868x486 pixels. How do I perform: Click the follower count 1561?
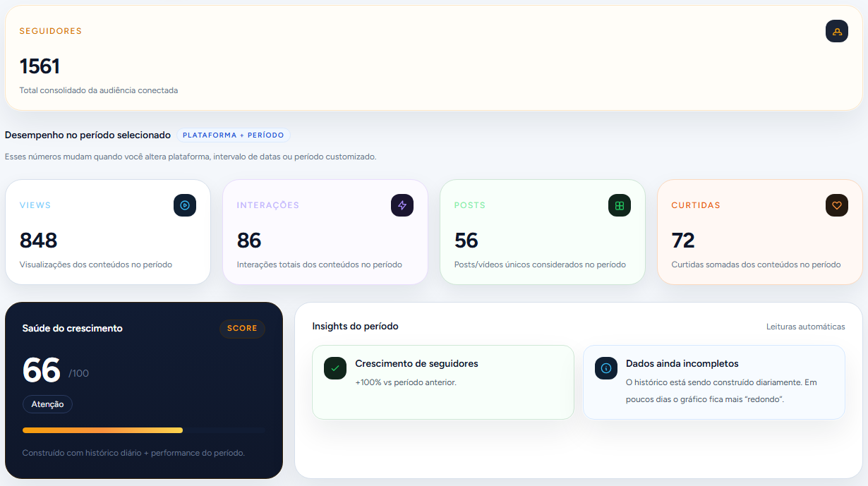pyautogui.click(x=40, y=66)
